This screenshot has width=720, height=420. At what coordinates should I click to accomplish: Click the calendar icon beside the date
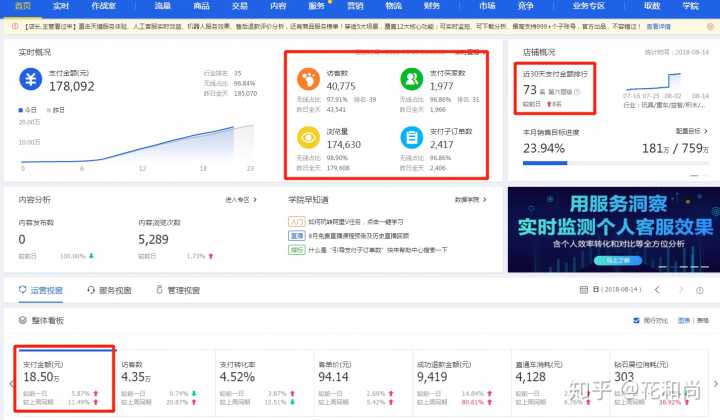pyautogui.click(x=585, y=290)
